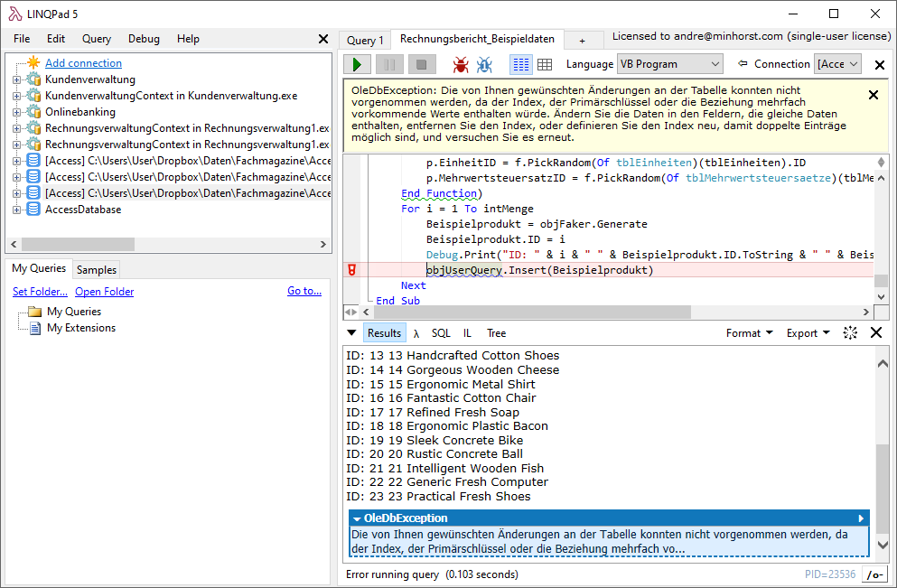This screenshot has height=588, width=897.
Task: Click the blue bug debug icon
Action: coord(484,65)
